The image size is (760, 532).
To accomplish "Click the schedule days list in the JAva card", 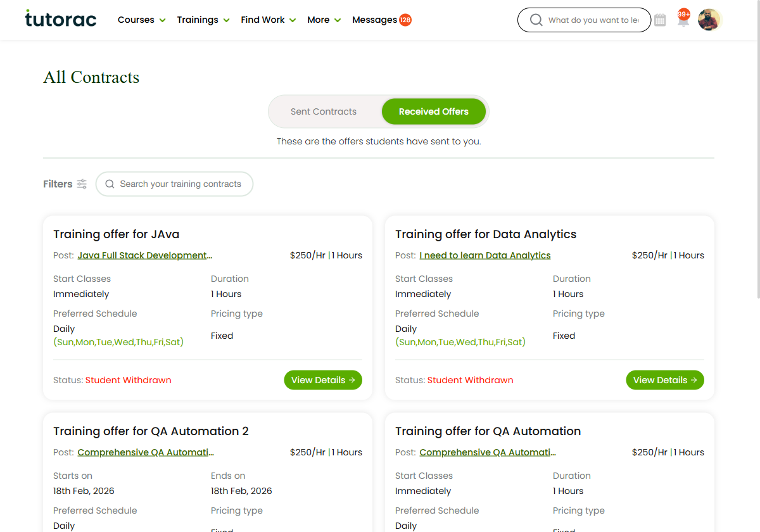I will 118,342.
